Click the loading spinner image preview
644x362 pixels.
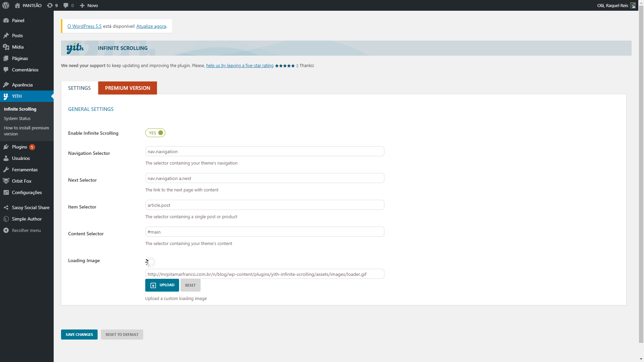pos(151,262)
